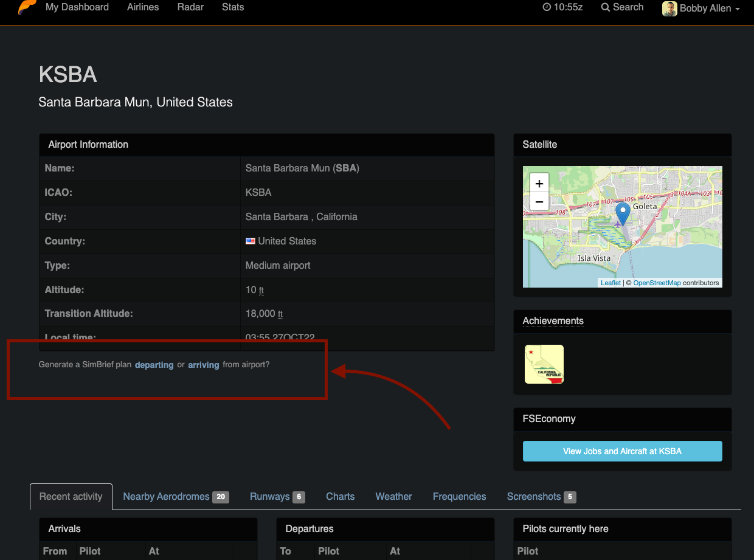Open the Bobby Allen account dropdown

[705, 9]
